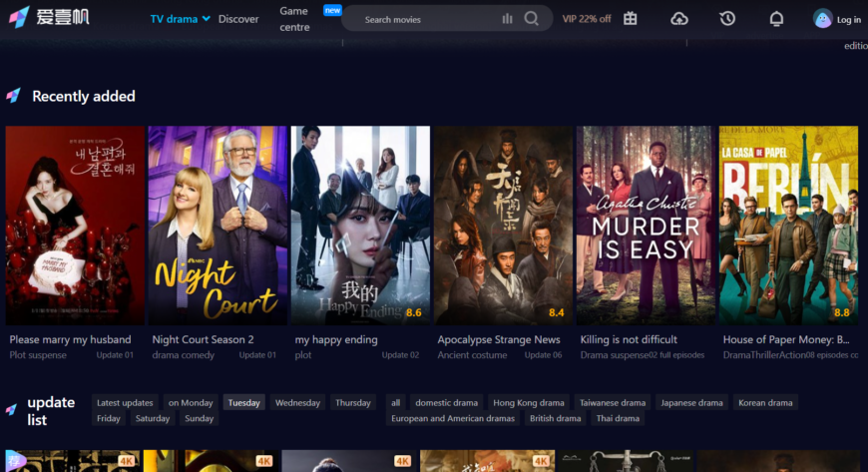The height and width of the screenshot is (472, 868).
Task: Select the Latest updates filter
Action: tap(125, 403)
